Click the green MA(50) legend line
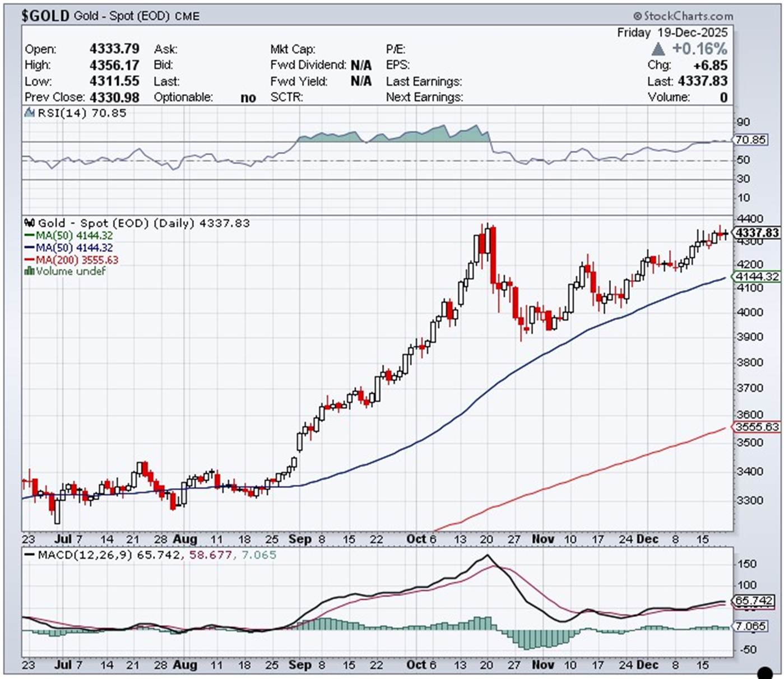This screenshot has height=679, width=784. (x=29, y=236)
